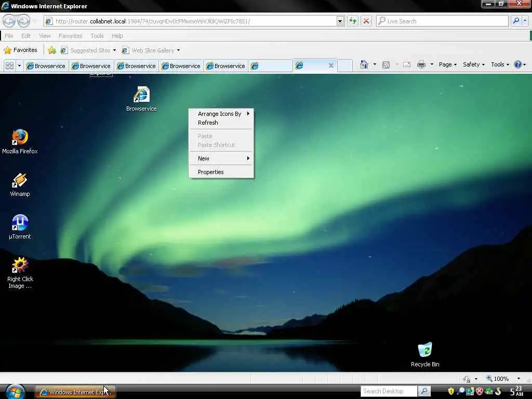The image size is (532, 399).
Task: Stop loading with the red X icon
Action: 366,21
